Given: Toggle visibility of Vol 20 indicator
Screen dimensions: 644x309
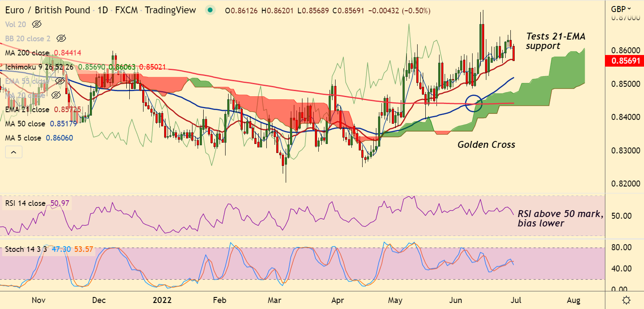Looking at the screenshot, I should 37,24.
